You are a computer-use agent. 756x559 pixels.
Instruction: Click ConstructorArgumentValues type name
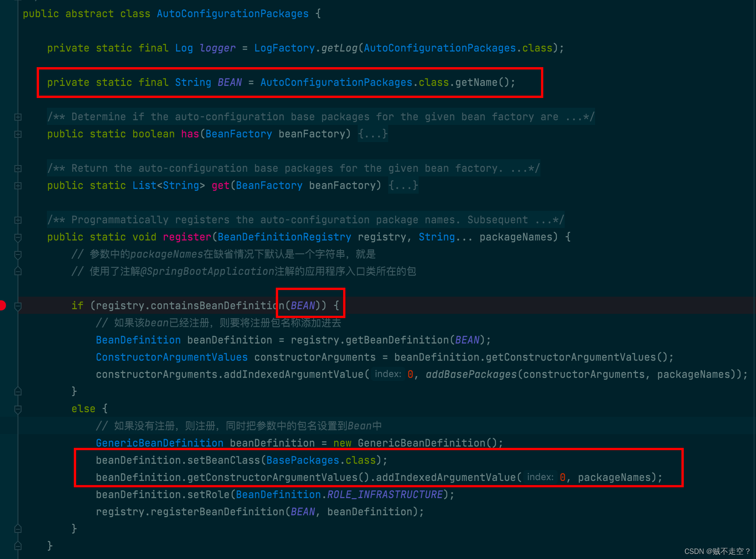(x=172, y=357)
